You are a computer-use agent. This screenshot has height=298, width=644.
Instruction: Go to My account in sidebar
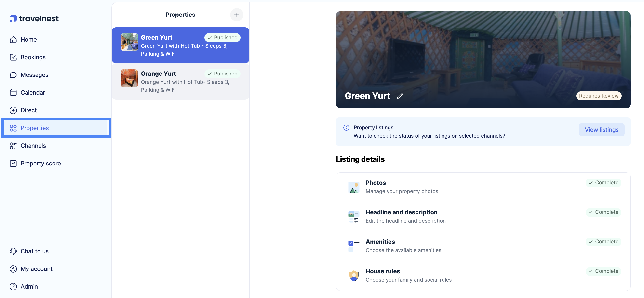tap(36, 269)
